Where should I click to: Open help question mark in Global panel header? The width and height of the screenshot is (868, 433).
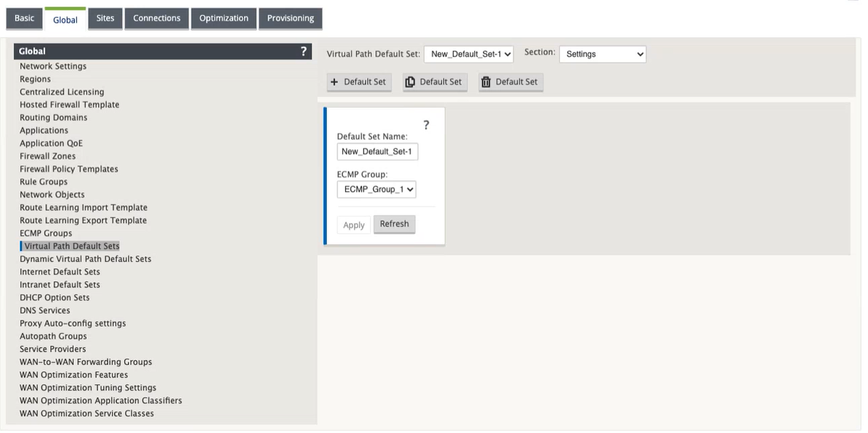point(303,51)
